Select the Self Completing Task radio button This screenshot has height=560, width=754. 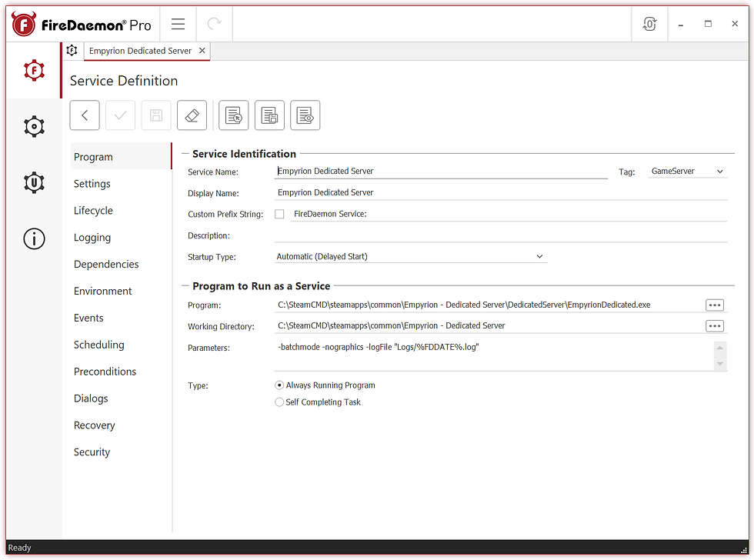point(279,402)
